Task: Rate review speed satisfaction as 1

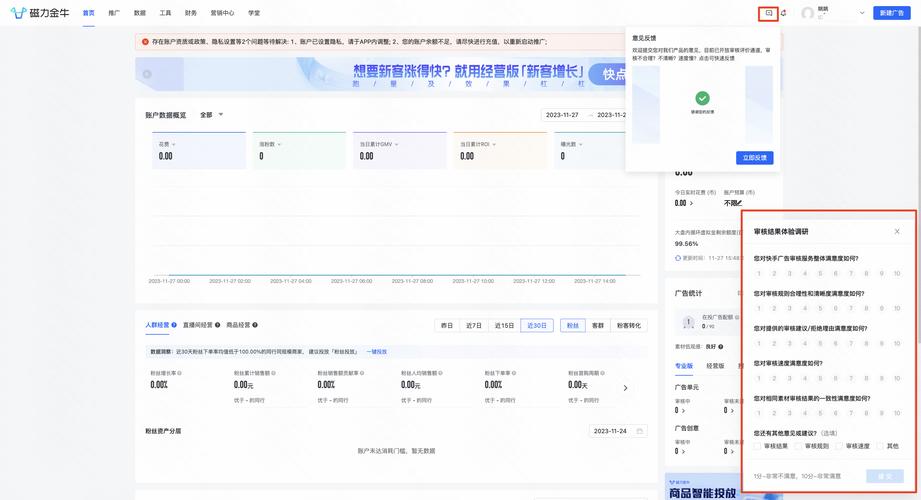Action: [x=759, y=378]
